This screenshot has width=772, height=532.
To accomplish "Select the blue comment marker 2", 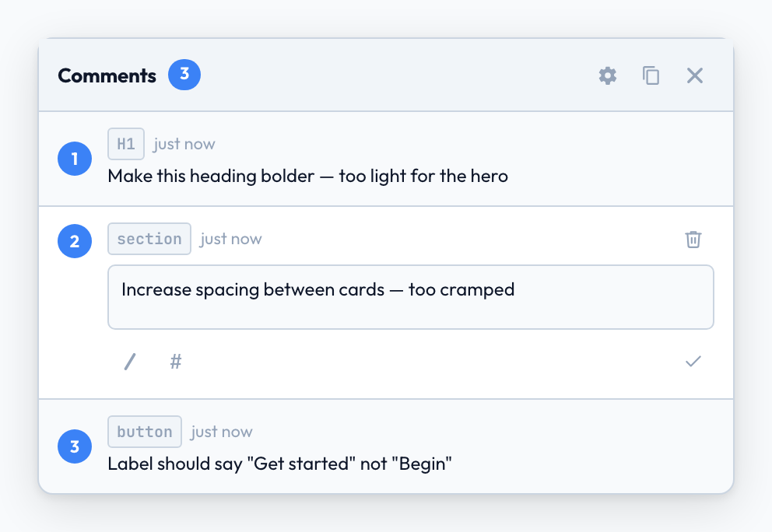I will [75, 241].
